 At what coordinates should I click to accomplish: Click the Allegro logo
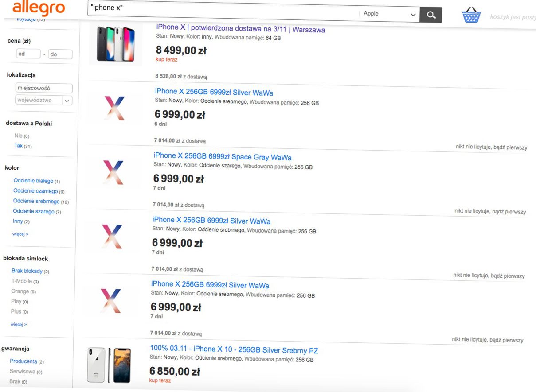[x=39, y=8]
